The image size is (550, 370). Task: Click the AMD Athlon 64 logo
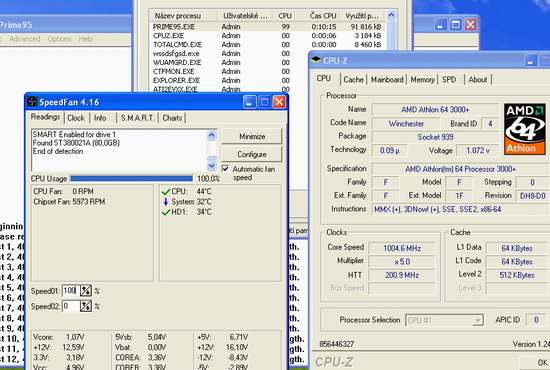click(x=525, y=129)
